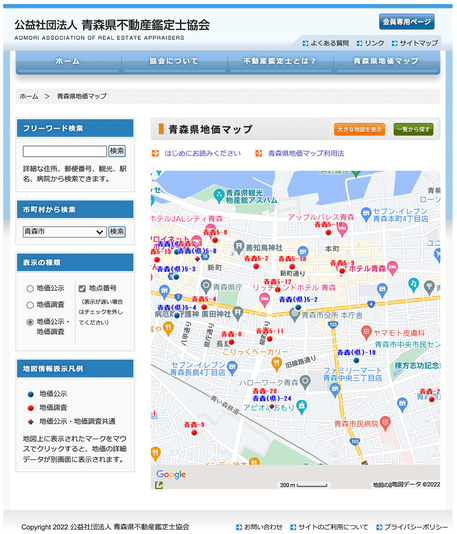Click the ヤマモト皮膚科 clinic map pin
The height and width of the screenshot is (534, 457).
(x=366, y=332)
